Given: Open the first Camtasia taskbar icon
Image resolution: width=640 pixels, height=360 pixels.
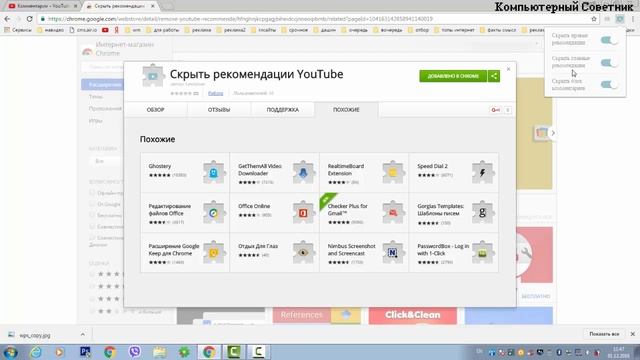Looking at the screenshot, I should point(233,352).
